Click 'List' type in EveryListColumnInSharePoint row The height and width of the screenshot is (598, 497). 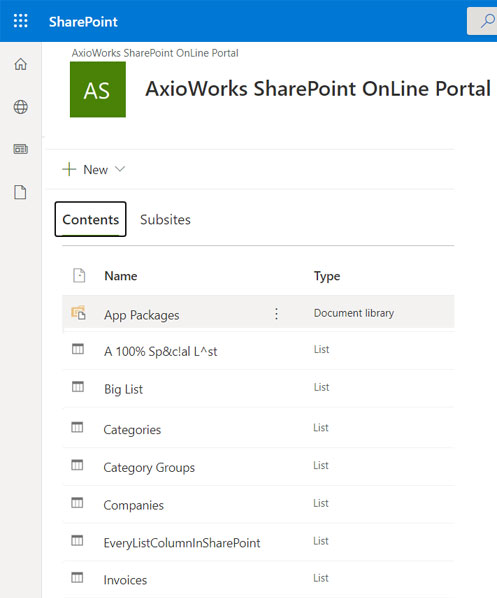click(x=320, y=541)
